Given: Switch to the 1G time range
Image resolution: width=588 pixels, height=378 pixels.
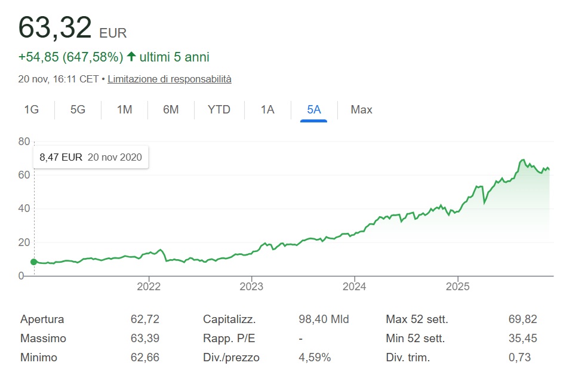Looking at the screenshot, I should pyautogui.click(x=31, y=110).
